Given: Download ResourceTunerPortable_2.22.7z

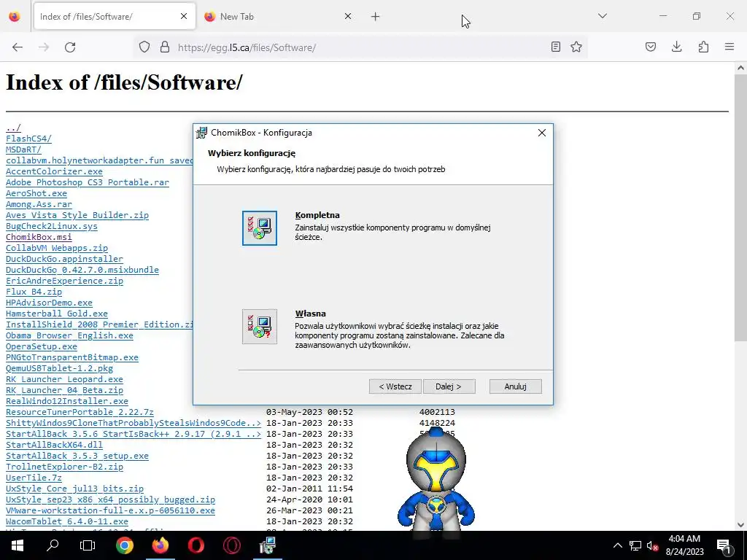Looking at the screenshot, I should pyautogui.click(x=80, y=413).
